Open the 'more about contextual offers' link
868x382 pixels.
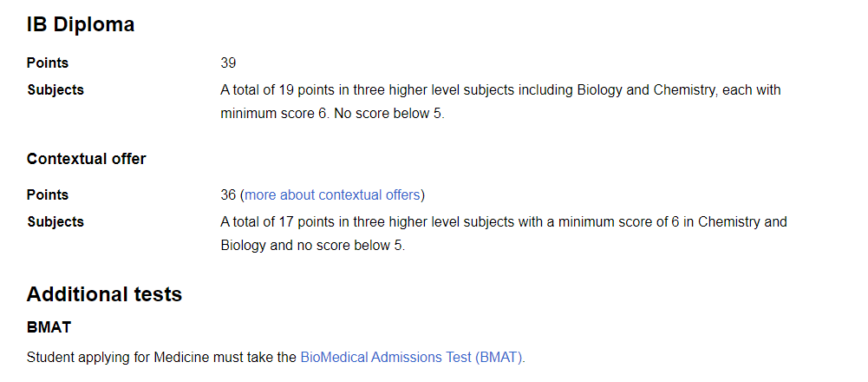pos(332,195)
